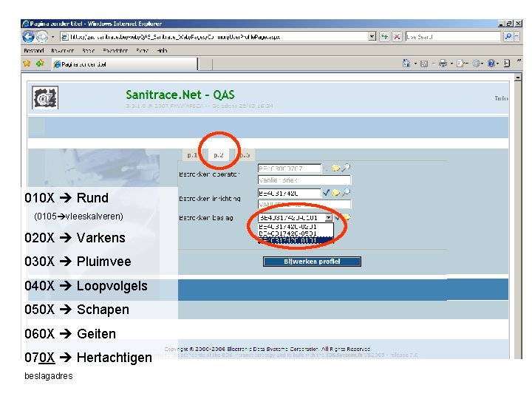The height and width of the screenshot is (399, 532).
Task: Click the Sanitrace logo image
Action: pyautogui.click(x=45, y=98)
